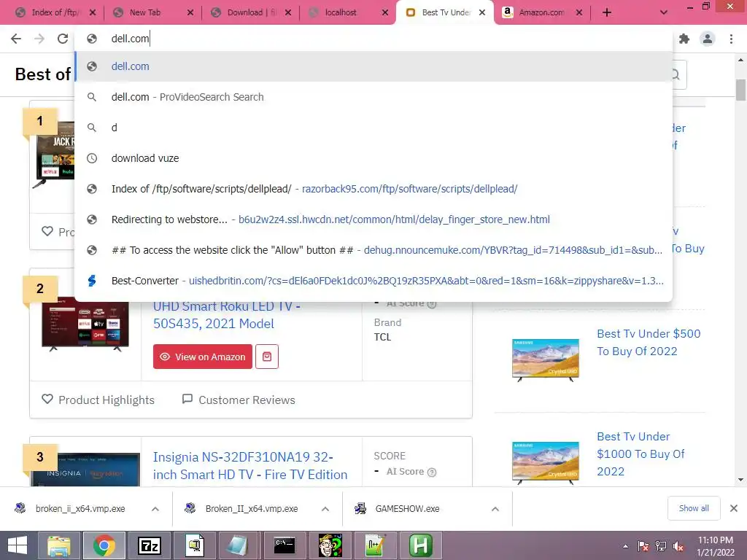The image size is (747, 560).
Task: Expand options for GAMESHOW.exe download
Action: pos(495,509)
